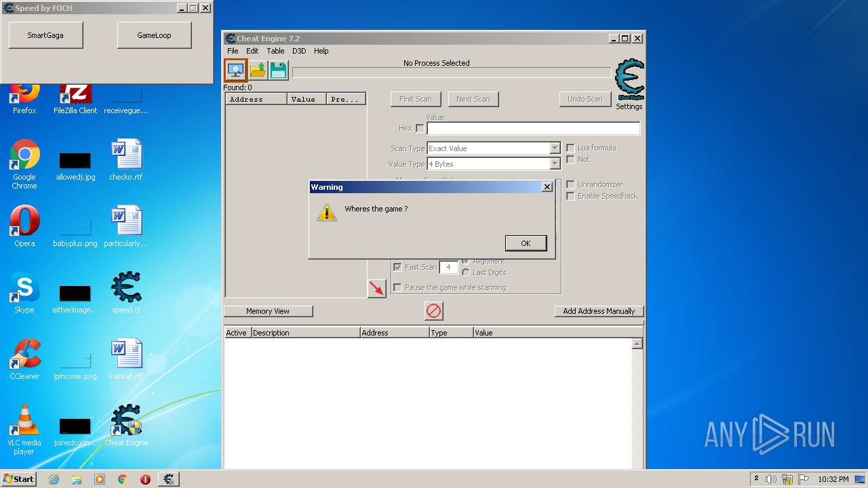Viewport: 868px width, 488px height.
Task: Click the First Scan button
Action: tap(415, 99)
